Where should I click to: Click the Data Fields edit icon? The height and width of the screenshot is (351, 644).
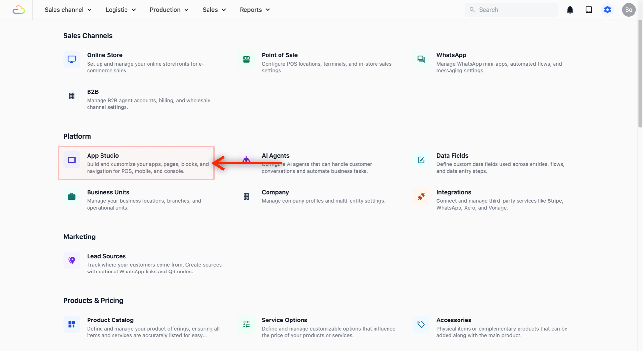click(x=421, y=160)
